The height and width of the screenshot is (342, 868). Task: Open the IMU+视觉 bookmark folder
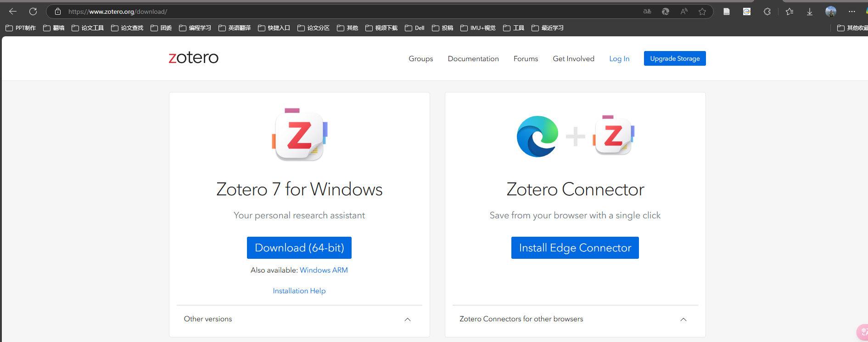pos(478,28)
